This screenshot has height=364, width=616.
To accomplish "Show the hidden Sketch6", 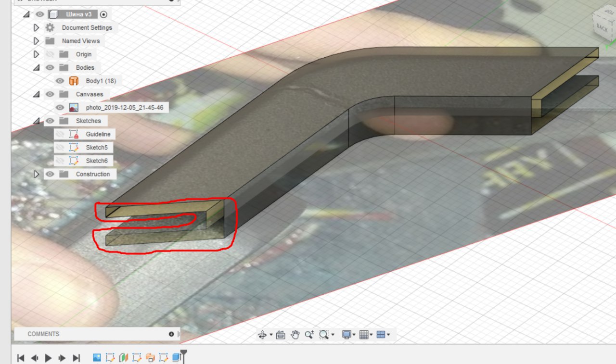I will (x=60, y=161).
